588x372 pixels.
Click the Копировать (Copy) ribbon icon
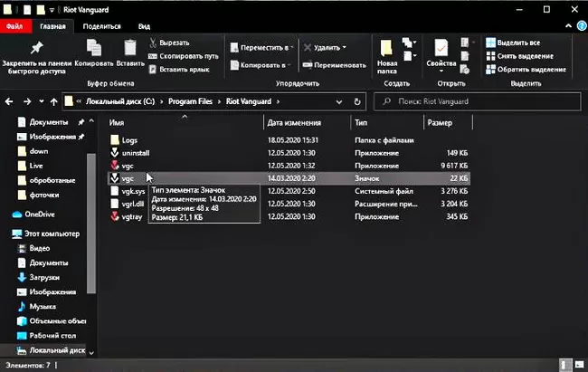tap(94, 52)
